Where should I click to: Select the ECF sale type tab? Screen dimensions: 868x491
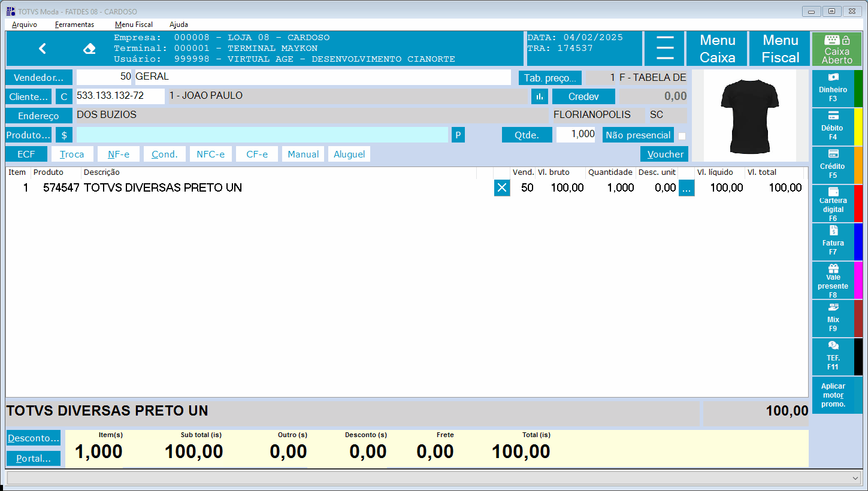[26, 154]
